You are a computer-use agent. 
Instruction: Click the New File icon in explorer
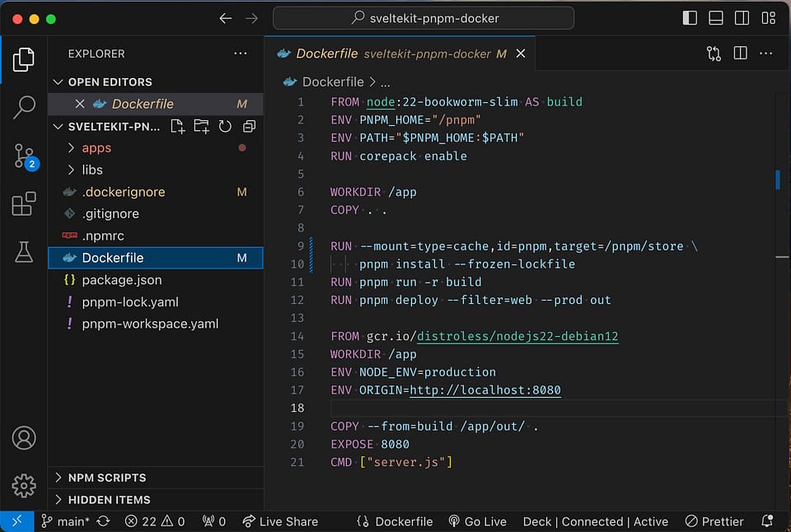tap(178, 126)
